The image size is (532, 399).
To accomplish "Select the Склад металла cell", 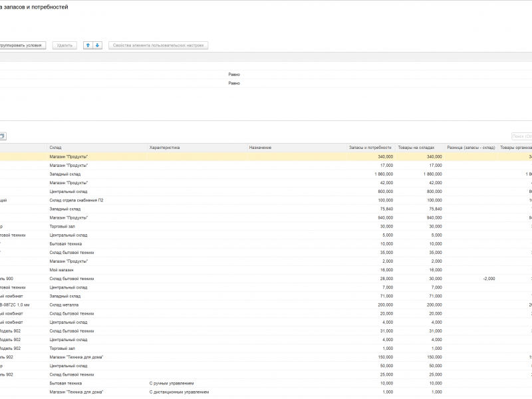I will tap(64, 305).
